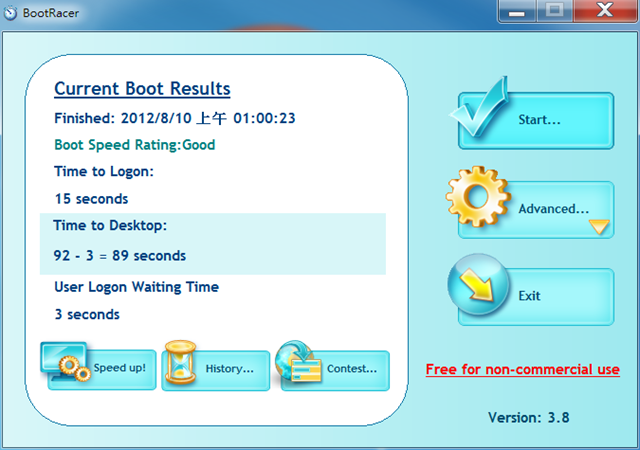This screenshot has height=450, width=640.
Task: Click the Start button
Action: click(536, 120)
